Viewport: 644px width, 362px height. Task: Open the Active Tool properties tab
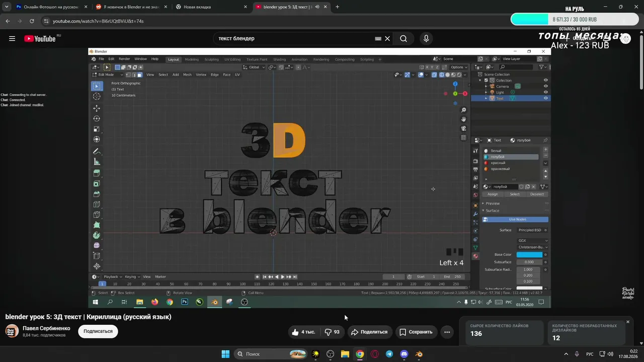[x=475, y=152]
